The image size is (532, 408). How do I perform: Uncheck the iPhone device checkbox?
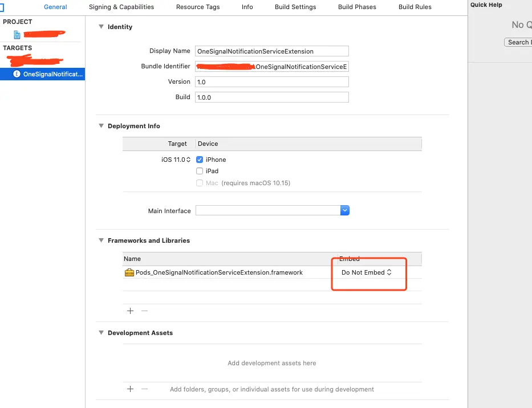(200, 160)
